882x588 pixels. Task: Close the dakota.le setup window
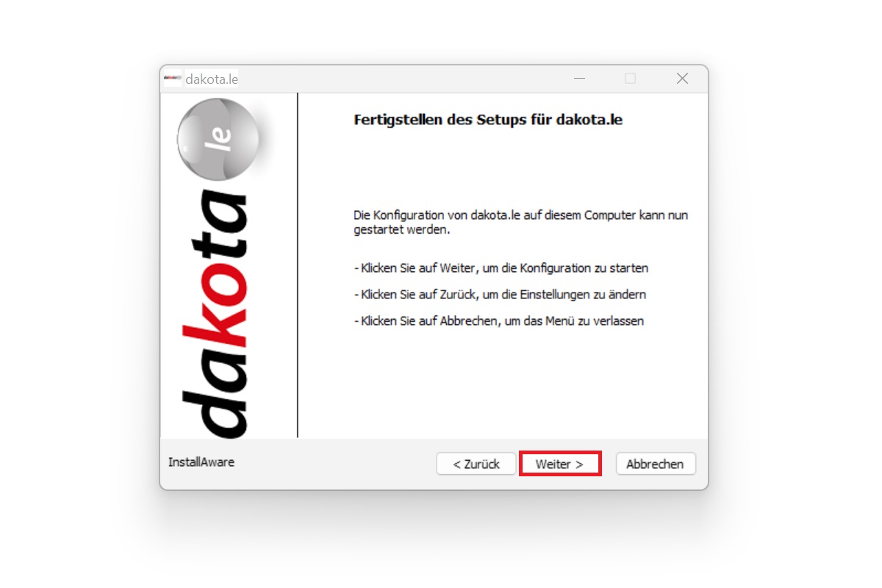[682, 79]
